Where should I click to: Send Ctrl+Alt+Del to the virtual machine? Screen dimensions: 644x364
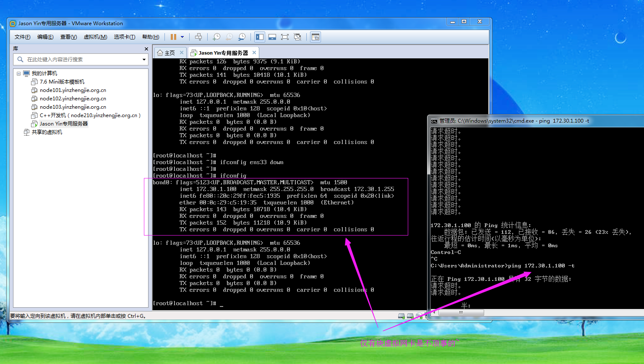198,37
